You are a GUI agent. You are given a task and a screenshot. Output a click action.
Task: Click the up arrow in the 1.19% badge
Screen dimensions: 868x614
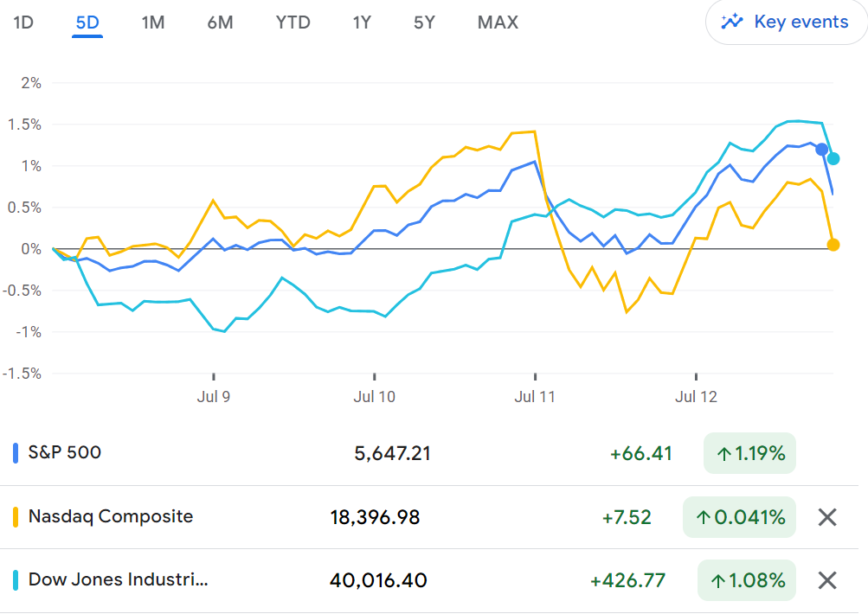click(724, 454)
